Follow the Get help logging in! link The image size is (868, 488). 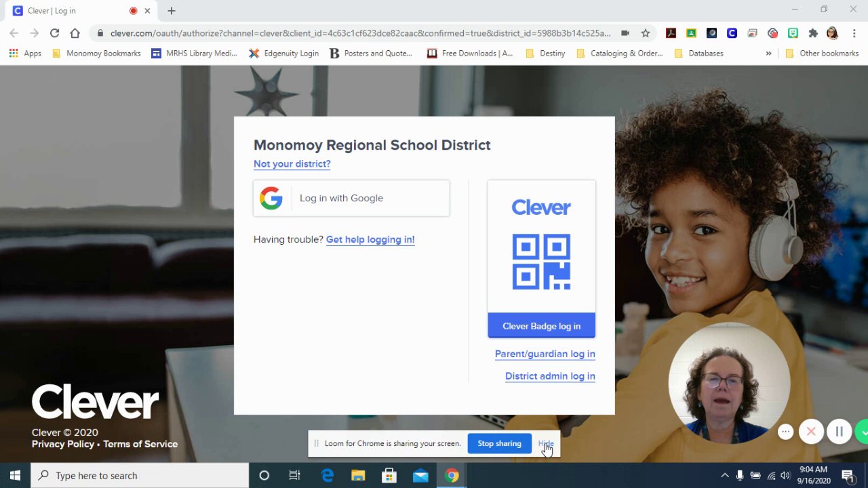coord(370,239)
